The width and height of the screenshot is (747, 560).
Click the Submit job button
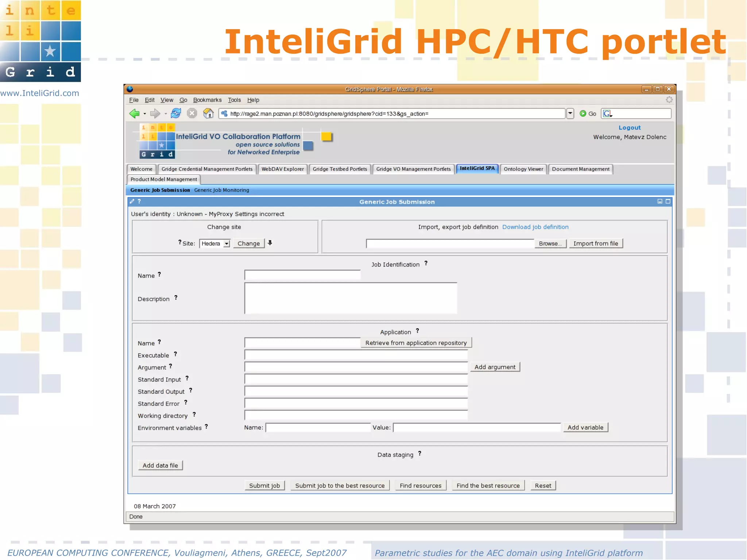[x=264, y=486]
